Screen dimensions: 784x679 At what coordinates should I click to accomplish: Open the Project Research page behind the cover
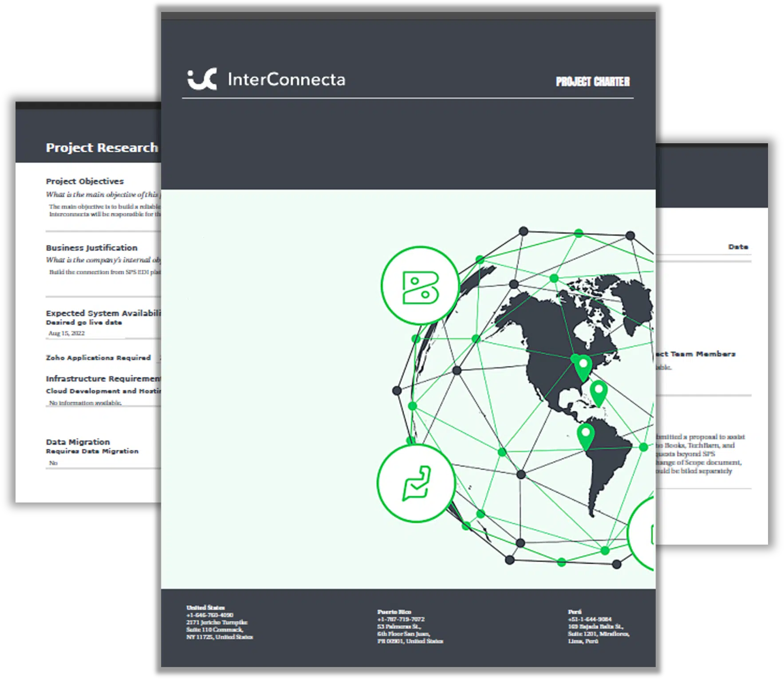coord(88,302)
